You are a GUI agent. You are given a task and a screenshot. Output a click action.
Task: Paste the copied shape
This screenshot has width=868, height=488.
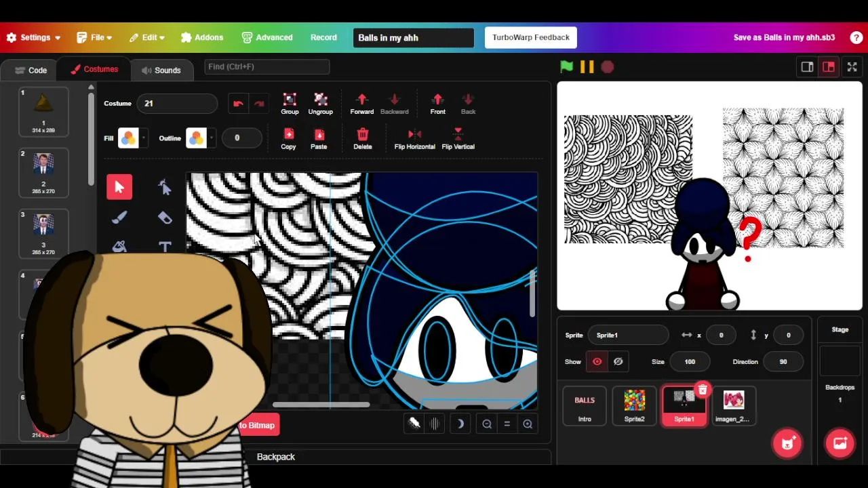[319, 139]
